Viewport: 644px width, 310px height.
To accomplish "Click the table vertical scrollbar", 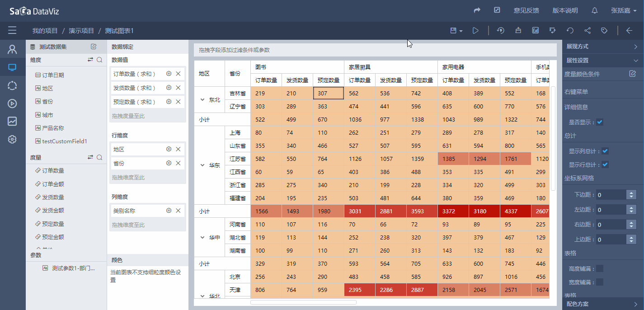I will click(x=553, y=138).
